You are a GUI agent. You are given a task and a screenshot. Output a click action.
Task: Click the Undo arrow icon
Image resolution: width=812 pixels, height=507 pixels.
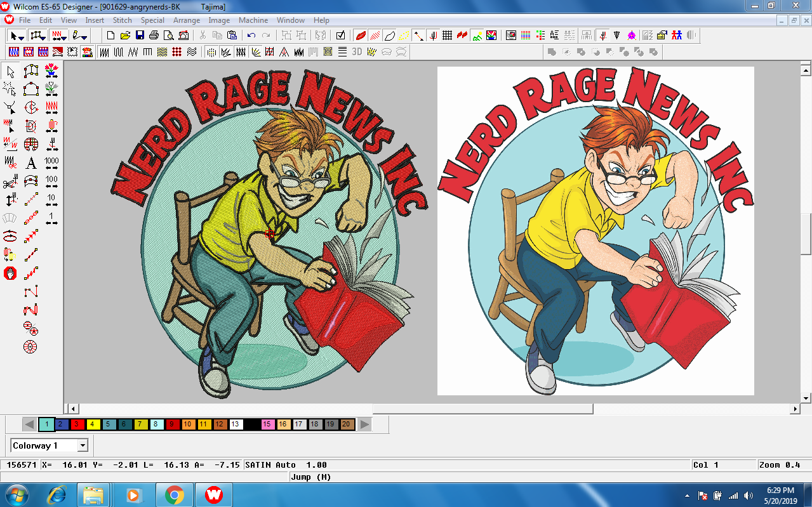[x=251, y=36]
